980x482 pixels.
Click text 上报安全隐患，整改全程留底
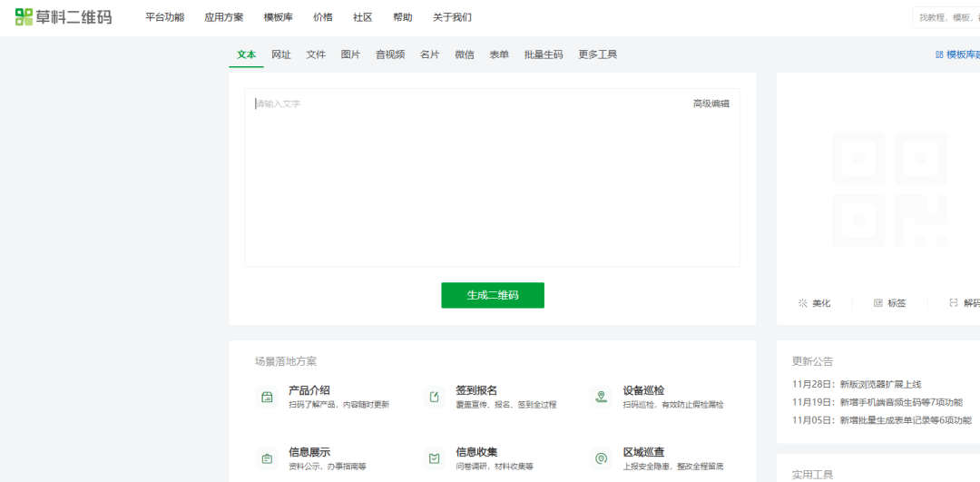point(673,467)
